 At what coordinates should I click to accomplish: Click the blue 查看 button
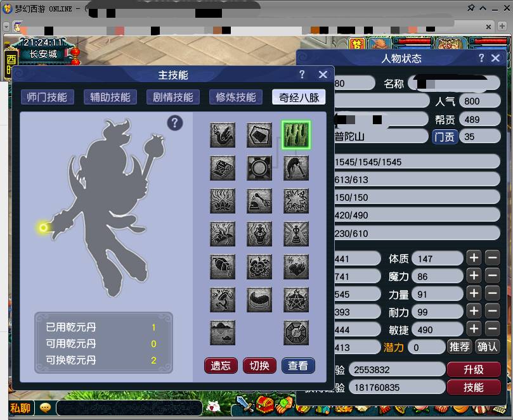(298, 366)
